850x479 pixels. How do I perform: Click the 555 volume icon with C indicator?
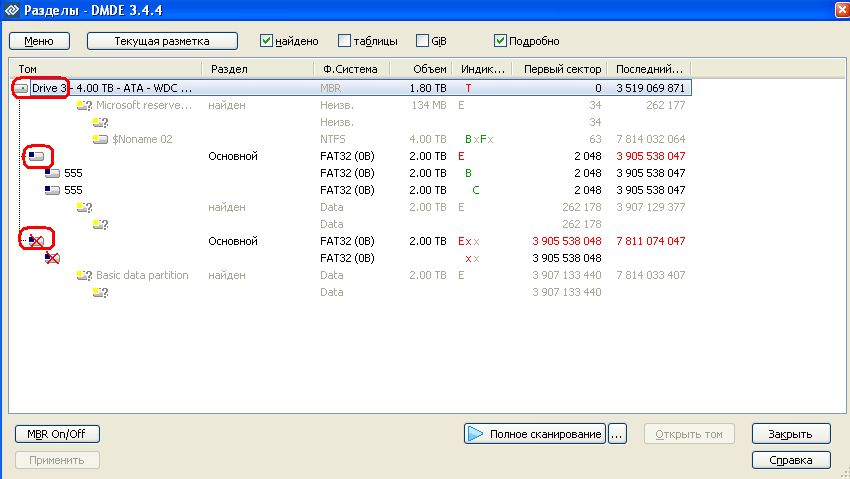[x=52, y=190]
